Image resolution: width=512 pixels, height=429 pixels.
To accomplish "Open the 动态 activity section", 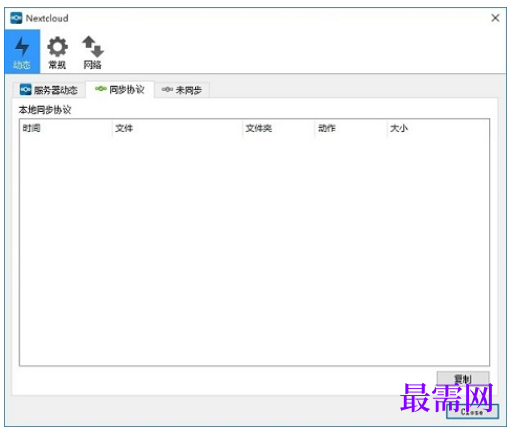I will point(22,52).
